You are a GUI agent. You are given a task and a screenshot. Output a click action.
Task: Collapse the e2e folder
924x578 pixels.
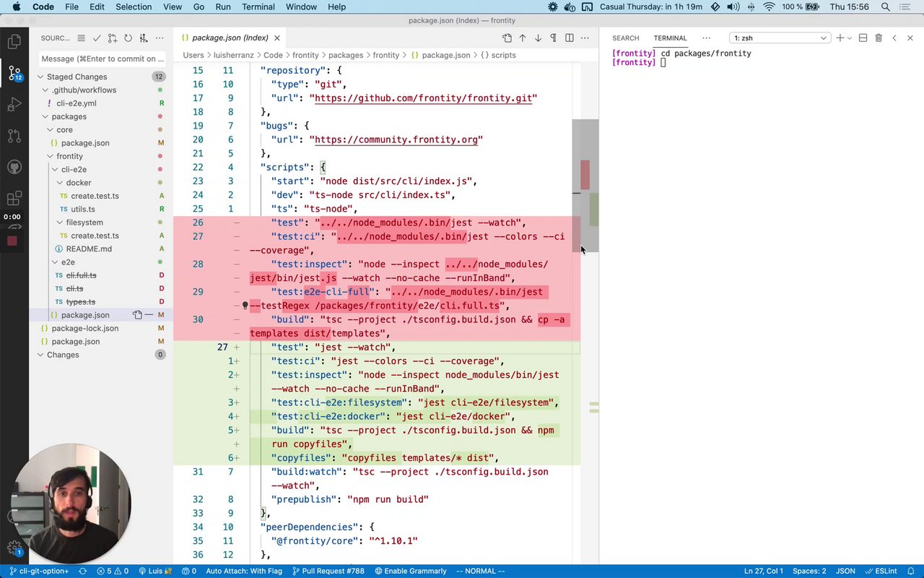coord(68,262)
